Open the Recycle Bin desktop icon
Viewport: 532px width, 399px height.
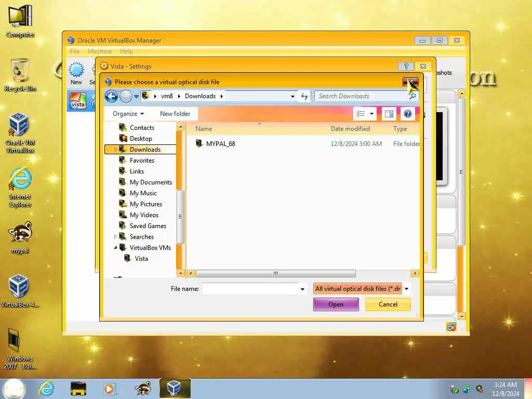20,75
